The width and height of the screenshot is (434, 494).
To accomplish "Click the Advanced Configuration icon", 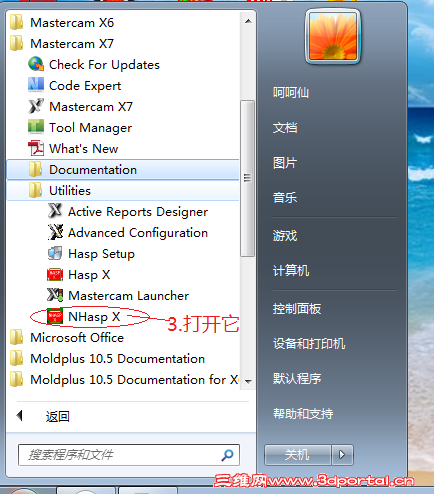I will (x=55, y=232).
